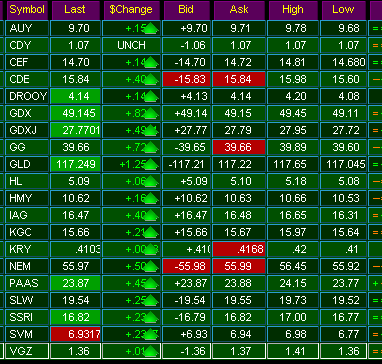Click PAAS high value 24.15
382x364 pixels.
[293, 283]
